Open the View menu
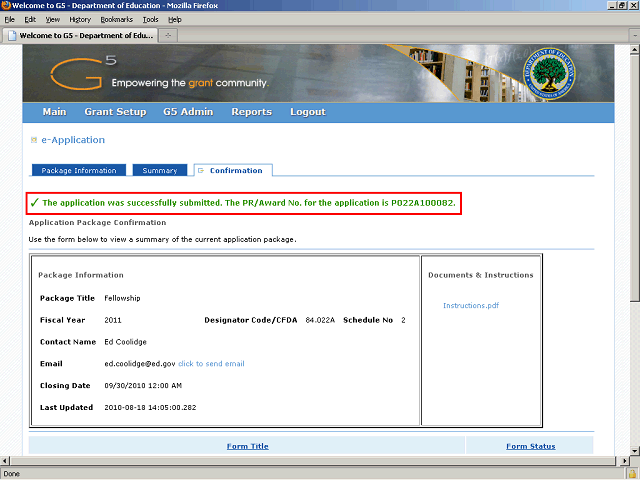Viewport: 640px width, 480px height. click(53, 20)
